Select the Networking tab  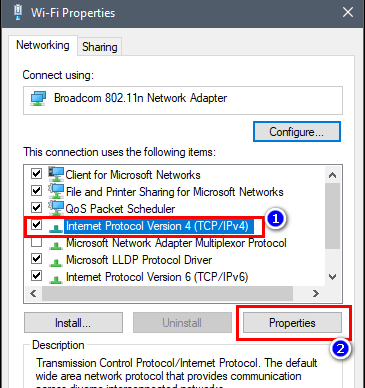(x=43, y=45)
